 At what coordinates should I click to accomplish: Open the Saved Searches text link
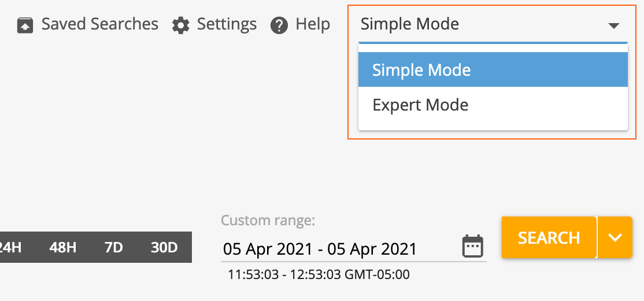pos(99,24)
